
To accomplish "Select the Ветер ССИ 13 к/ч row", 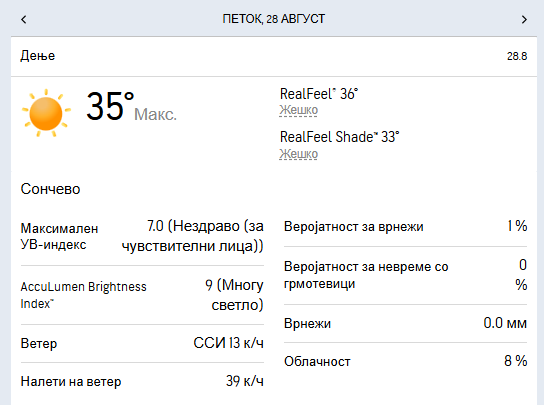I will point(142,343).
